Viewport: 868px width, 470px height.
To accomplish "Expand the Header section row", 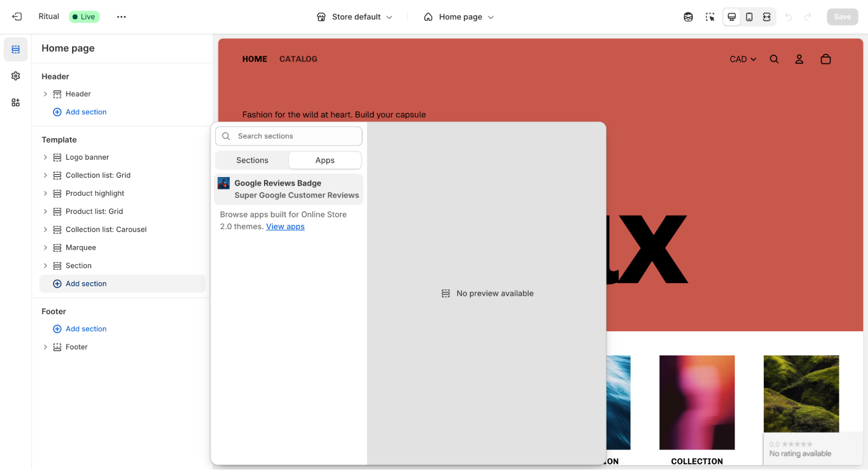I will tap(45, 94).
